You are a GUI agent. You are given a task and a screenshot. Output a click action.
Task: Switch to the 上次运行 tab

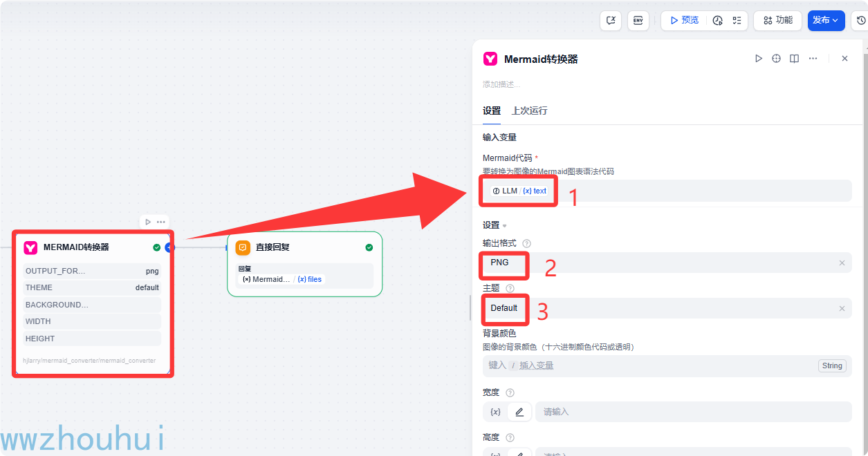coord(529,111)
